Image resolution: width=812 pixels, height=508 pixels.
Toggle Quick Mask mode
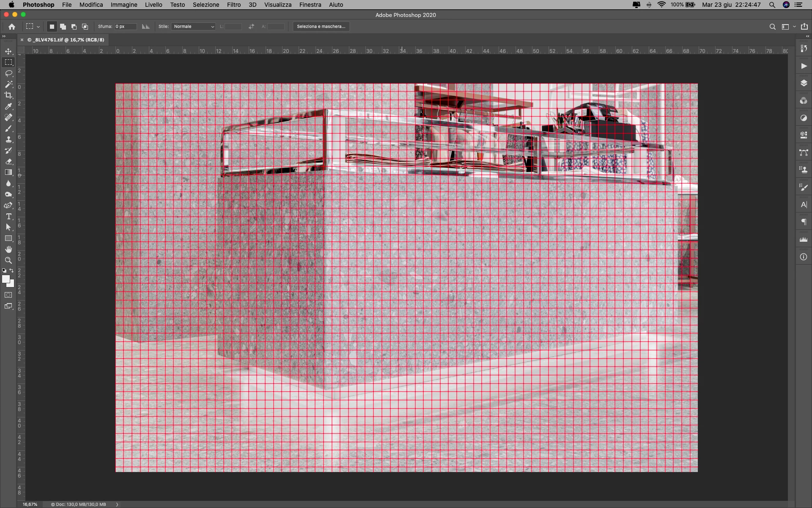tap(8, 295)
